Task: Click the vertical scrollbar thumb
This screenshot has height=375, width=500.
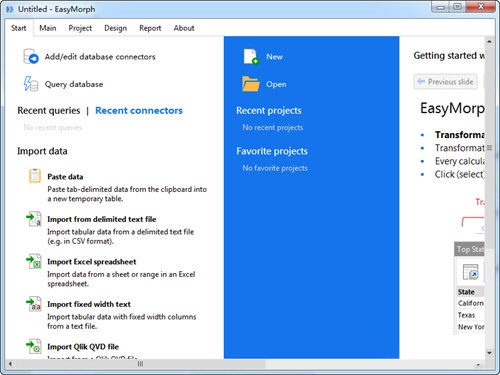Action: click(x=489, y=148)
